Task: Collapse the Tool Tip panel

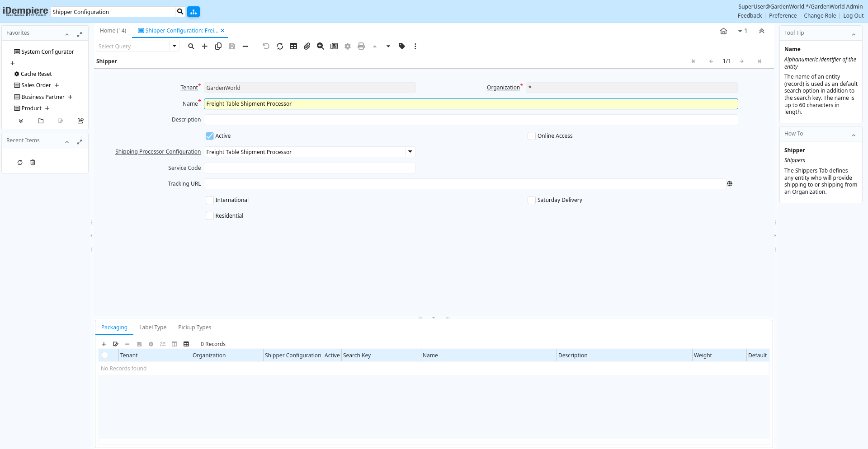Action: click(x=854, y=34)
